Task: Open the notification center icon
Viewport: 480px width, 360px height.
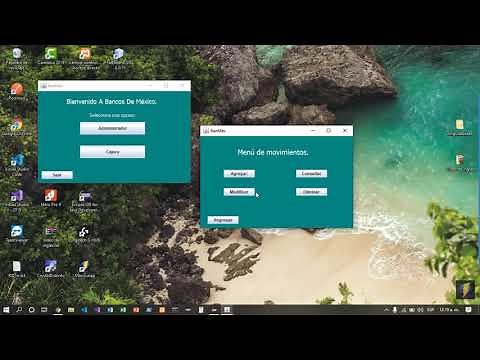Action: click(468, 310)
